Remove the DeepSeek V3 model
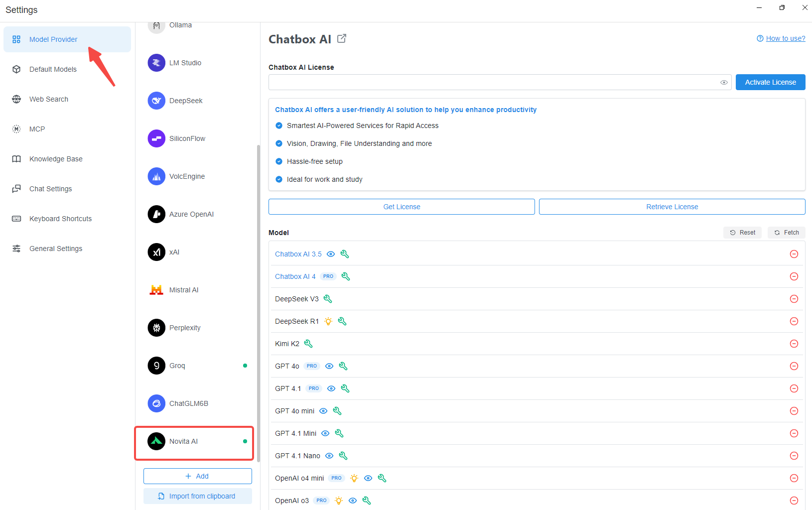The height and width of the screenshot is (510, 812). 794,299
